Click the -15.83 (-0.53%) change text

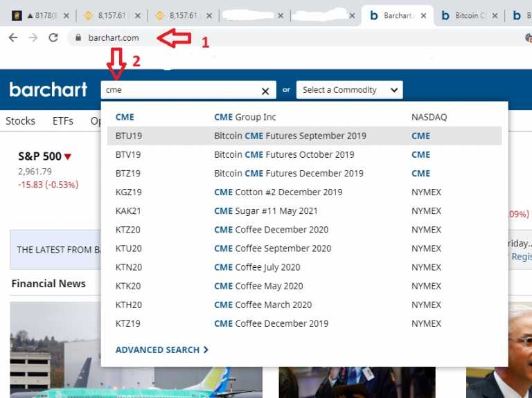coord(48,184)
